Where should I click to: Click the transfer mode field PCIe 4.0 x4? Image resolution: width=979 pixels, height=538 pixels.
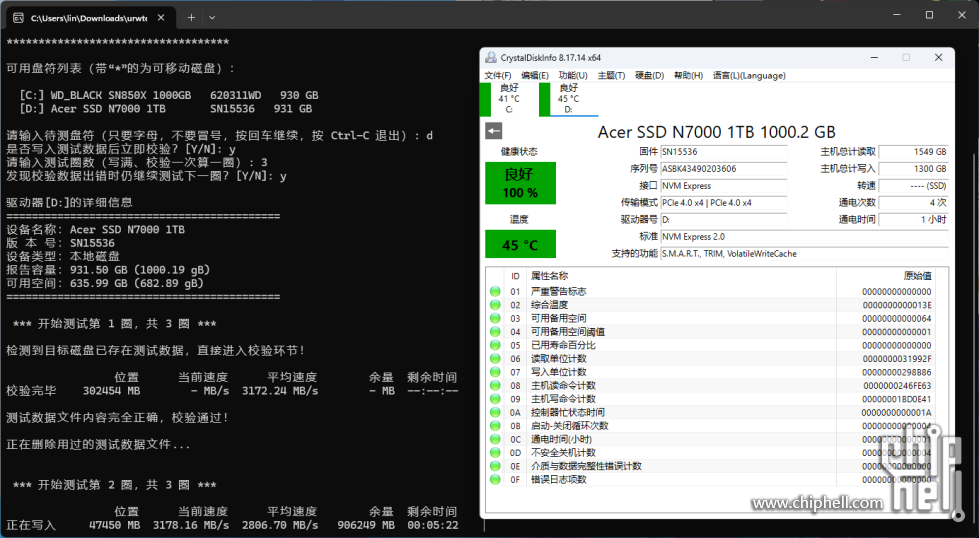724,203
